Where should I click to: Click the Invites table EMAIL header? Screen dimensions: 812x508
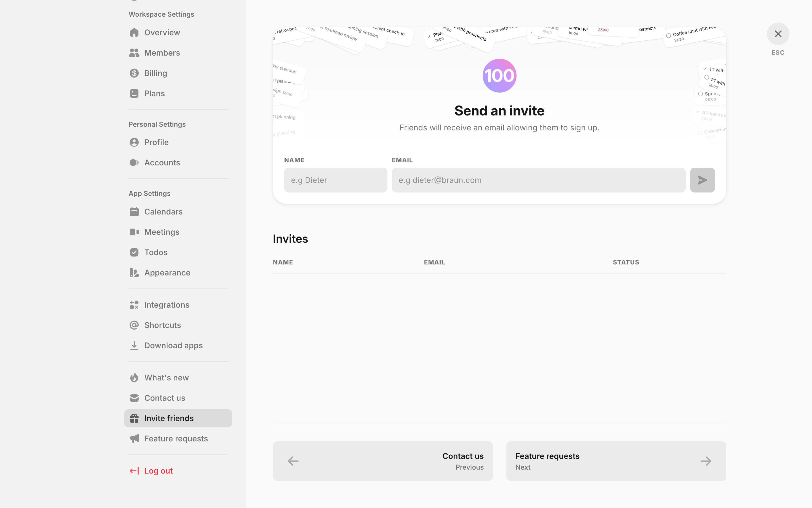[434, 262]
